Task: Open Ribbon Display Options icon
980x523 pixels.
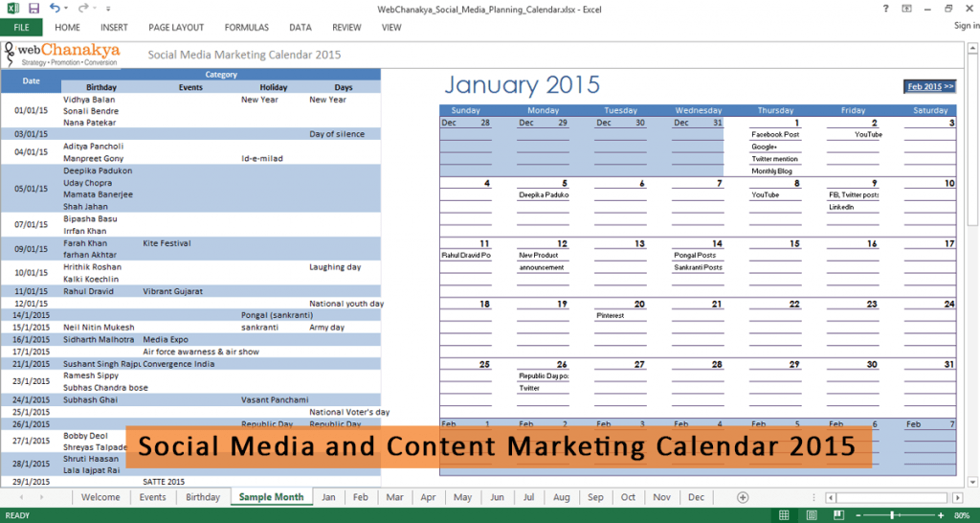Action: (906, 9)
